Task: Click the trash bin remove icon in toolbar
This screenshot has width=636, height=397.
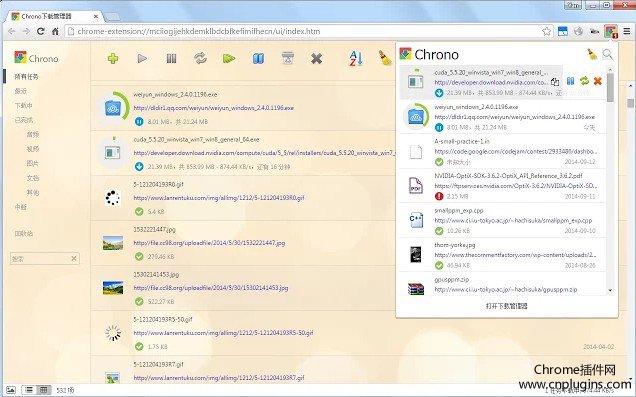Action: point(288,58)
